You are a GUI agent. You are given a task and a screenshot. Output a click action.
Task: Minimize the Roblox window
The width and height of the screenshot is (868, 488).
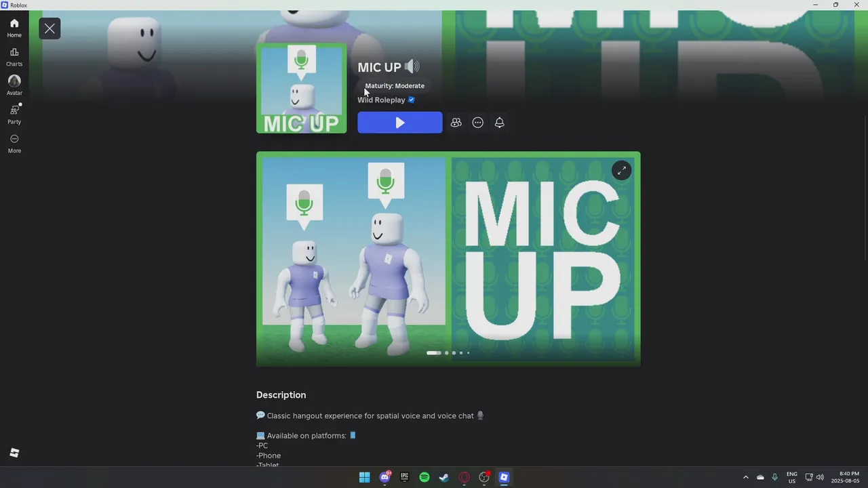click(x=815, y=5)
